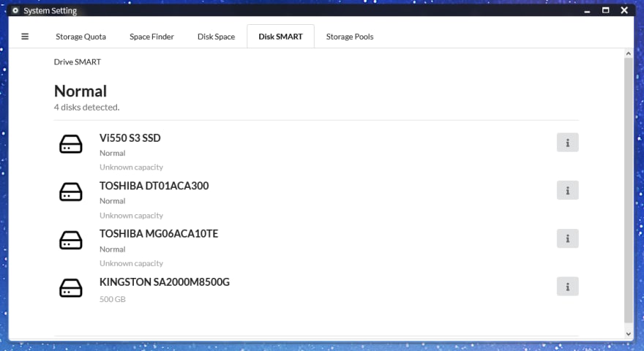Click Normal status under TOSHIBA MG06ACA10TE

(113, 249)
